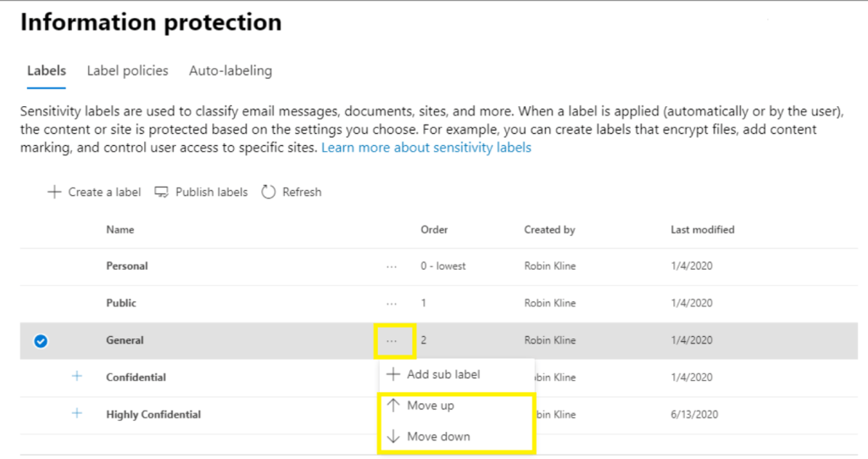
Task: Click the Create a label plus icon
Action: (x=54, y=192)
